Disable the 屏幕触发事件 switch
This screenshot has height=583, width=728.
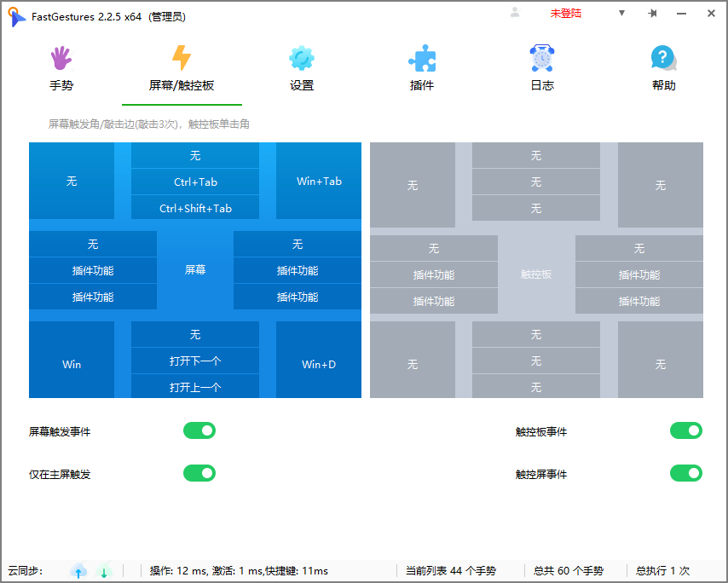click(199, 430)
